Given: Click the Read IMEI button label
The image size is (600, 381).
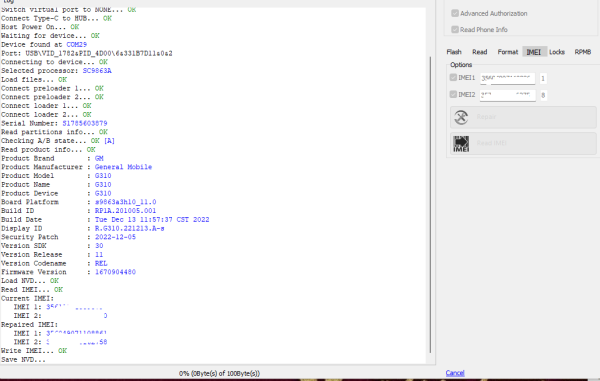Looking at the screenshot, I should 491,143.
